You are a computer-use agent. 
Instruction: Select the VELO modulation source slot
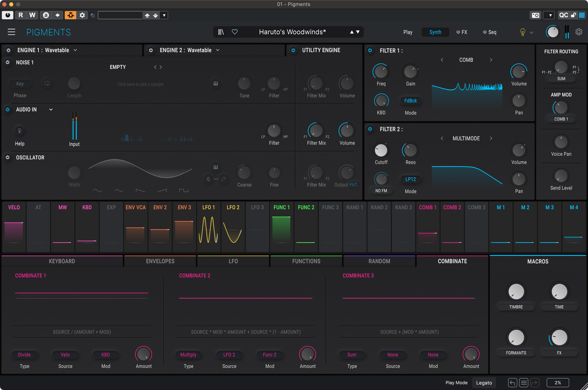coord(14,227)
